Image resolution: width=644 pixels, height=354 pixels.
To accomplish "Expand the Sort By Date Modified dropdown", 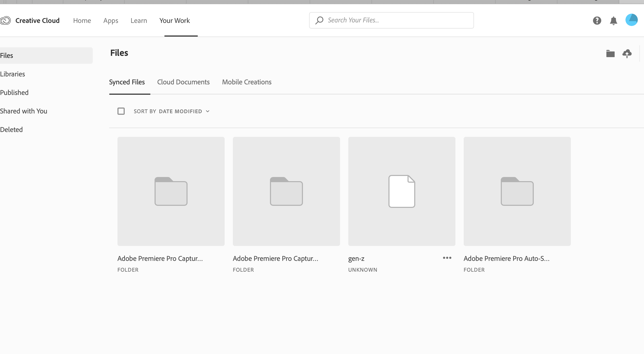I will tap(172, 111).
